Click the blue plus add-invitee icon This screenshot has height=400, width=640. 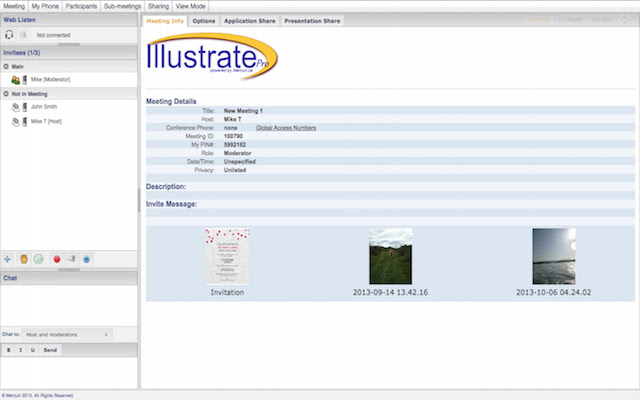point(7,259)
